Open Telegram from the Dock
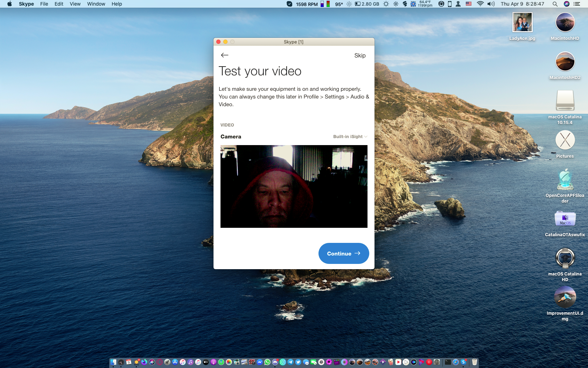Screen dimensions: 588x368 (x=290, y=362)
